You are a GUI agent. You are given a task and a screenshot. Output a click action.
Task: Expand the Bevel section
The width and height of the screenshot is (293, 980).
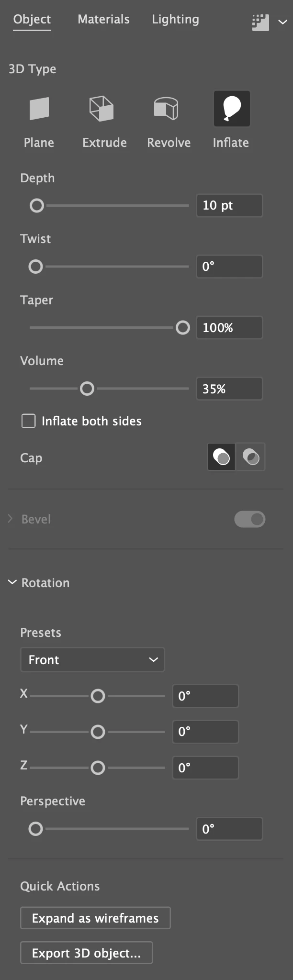tap(11, 519)
